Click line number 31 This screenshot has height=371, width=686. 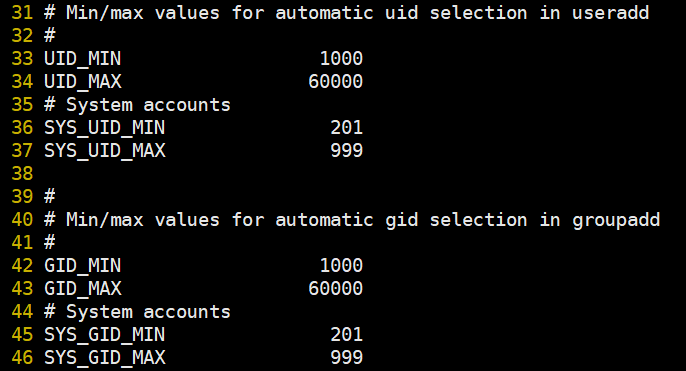click(22, 13)
